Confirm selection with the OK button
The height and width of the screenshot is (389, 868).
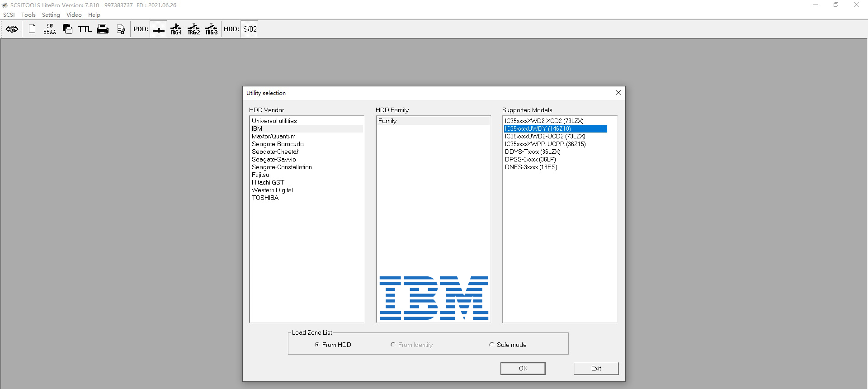click(x=523, y=368)
